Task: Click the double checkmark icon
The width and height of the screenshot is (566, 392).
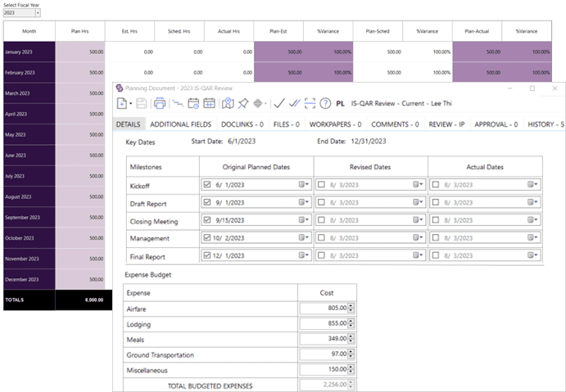Action: click(x=295, y=103)
